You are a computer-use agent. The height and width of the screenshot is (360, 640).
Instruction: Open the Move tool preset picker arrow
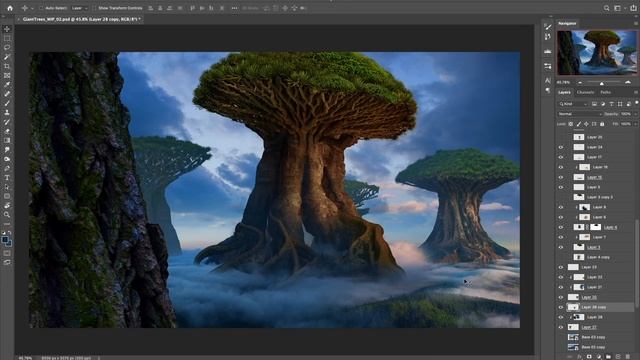point(32,9)
